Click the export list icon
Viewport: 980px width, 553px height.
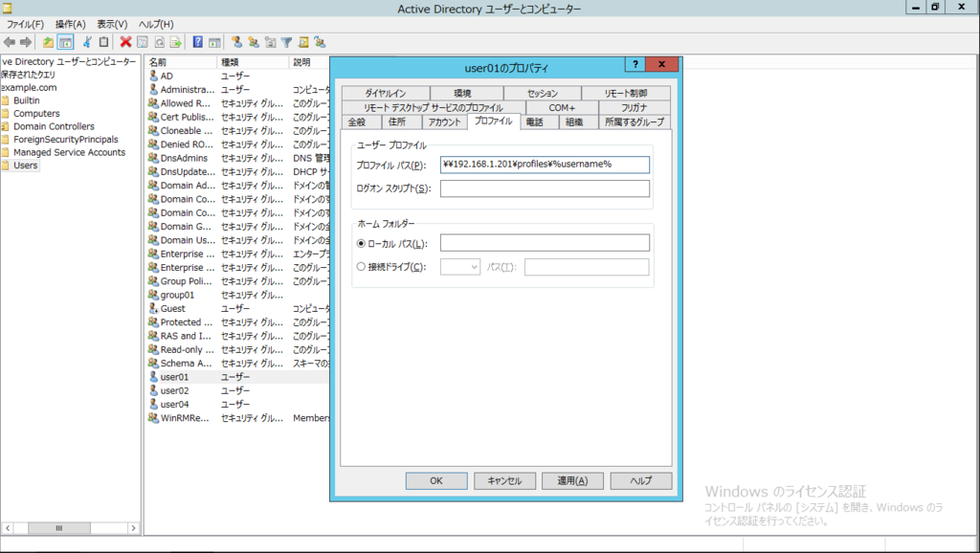coord(176,42)
